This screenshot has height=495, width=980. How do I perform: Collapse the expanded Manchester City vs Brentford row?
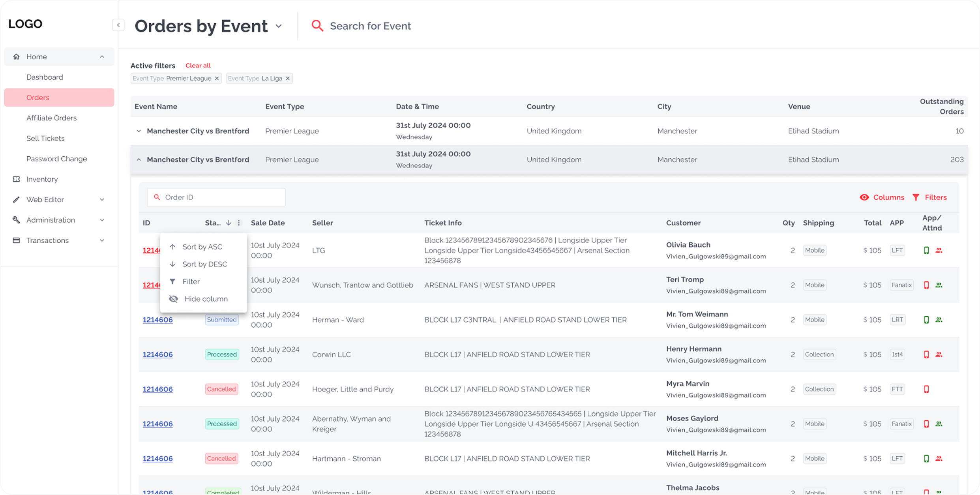pos(139,159)
